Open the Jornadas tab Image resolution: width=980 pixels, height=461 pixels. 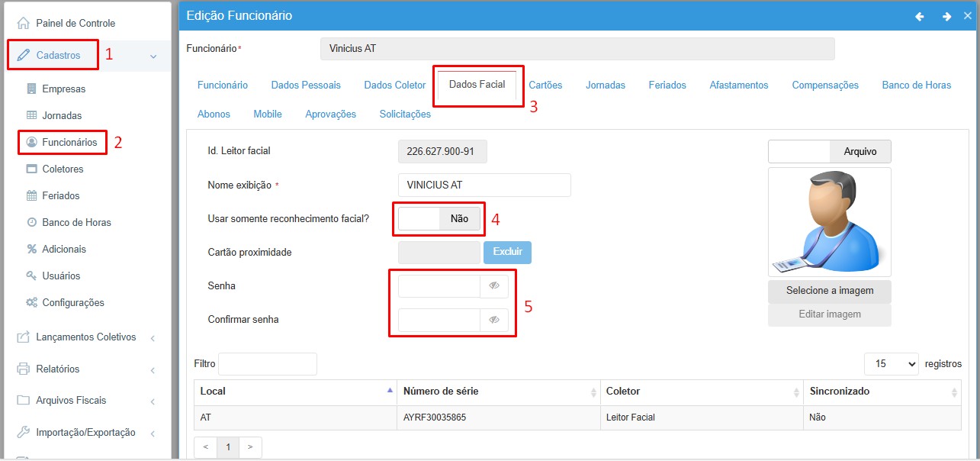click(606, 85)
